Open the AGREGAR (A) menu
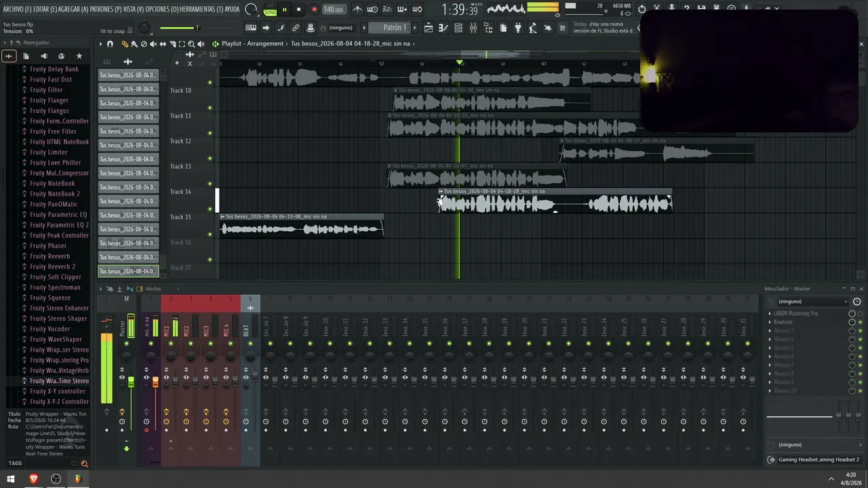The image size is (868, 488). pyautogui.click(x=74, y=9)
